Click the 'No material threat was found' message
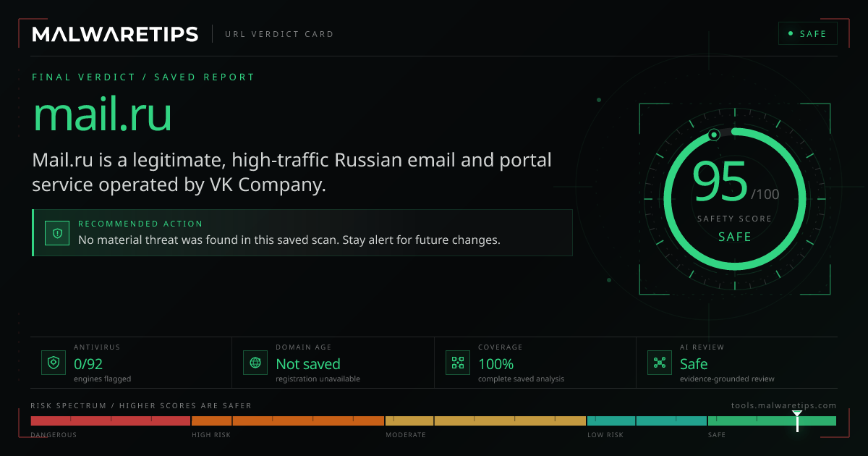868x456 pixels. point(289,240)
